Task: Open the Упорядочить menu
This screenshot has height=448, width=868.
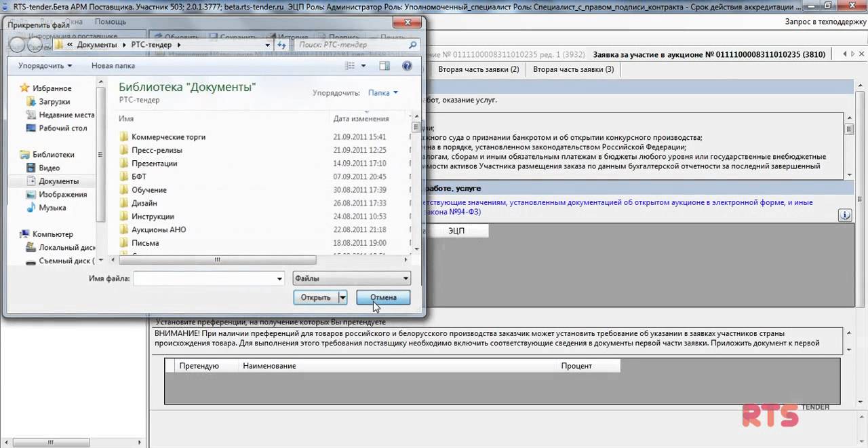Action: pos(45,66)
